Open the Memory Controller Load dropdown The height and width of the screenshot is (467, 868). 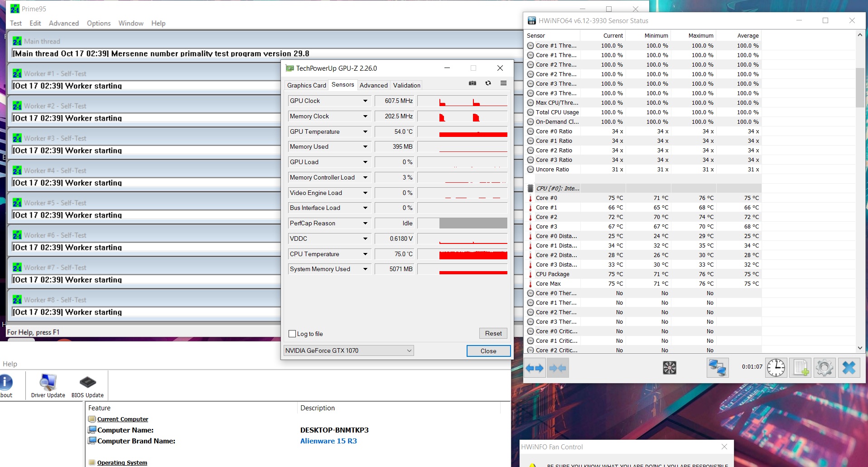[365, 177]
